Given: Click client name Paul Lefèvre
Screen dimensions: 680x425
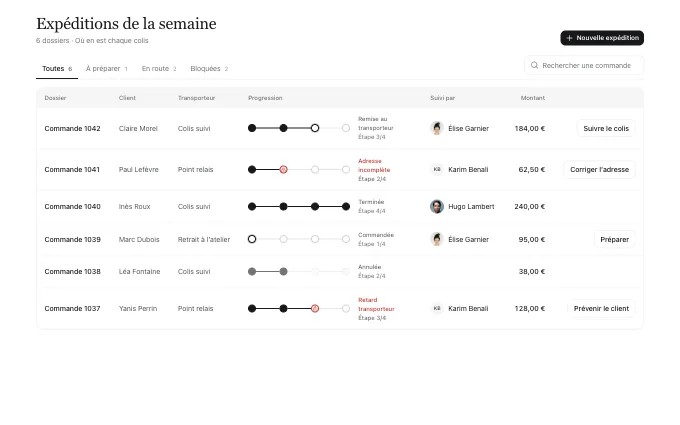Looking at the screenshot, I should coord(139,170).
